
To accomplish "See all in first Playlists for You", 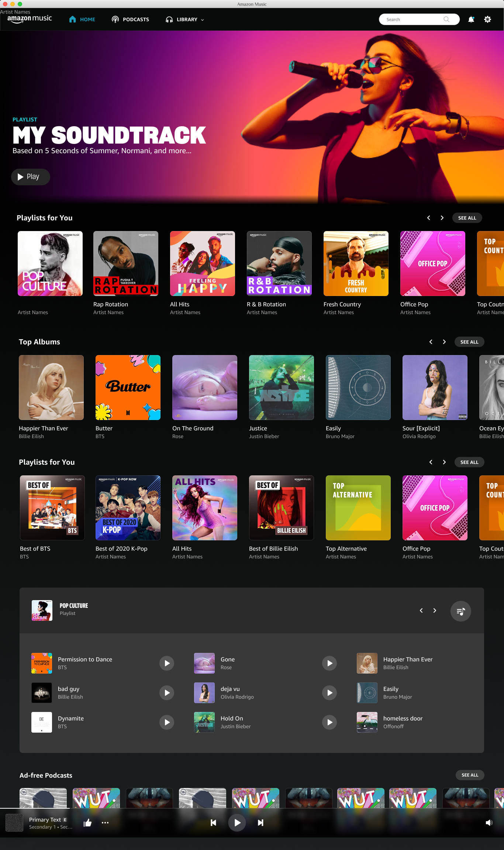I will (x=467, y=218).
